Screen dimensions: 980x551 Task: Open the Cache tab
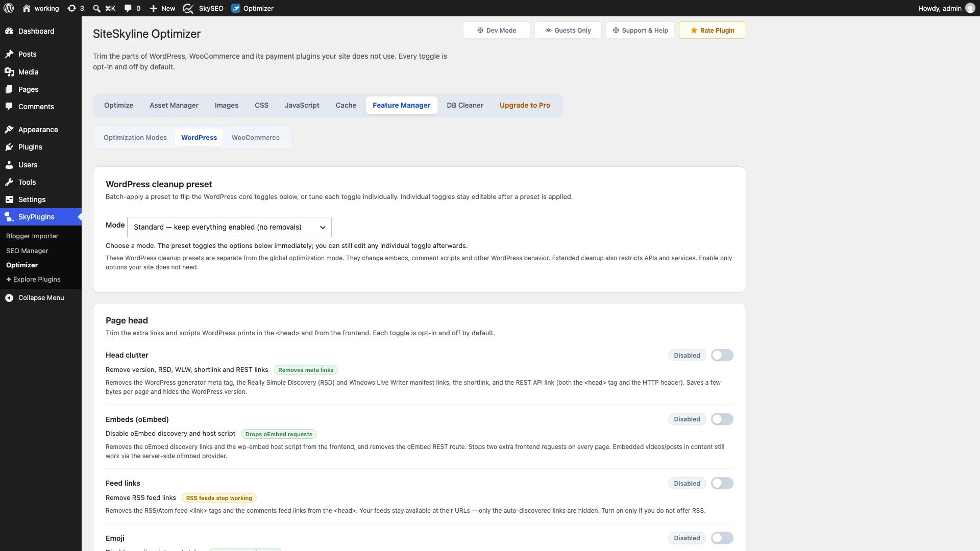tap(346, 105)
